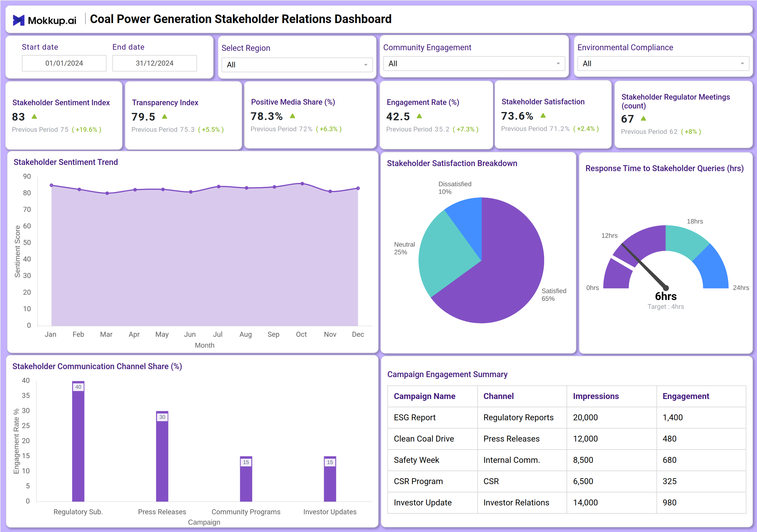The width and height of the screenshot is (757, 532).
Task: Click the Oct data point on sentiment trend
Action: (302, 184)
